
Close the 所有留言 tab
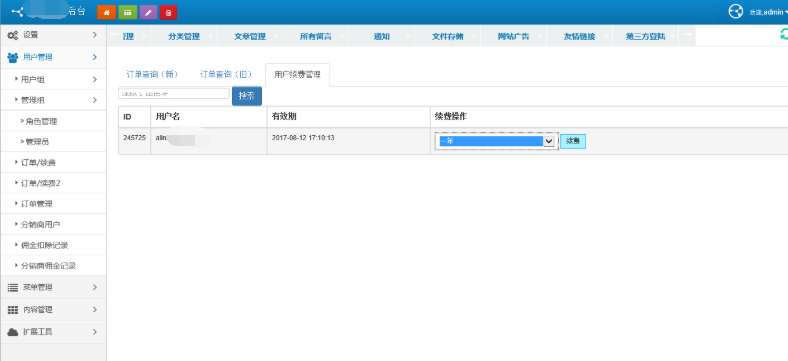(342, 36)
